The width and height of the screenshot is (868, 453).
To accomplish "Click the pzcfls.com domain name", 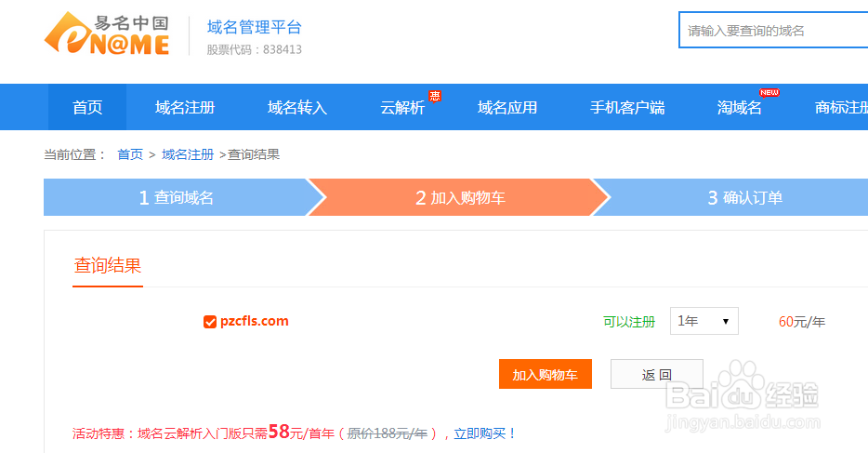I will [254, 321].
